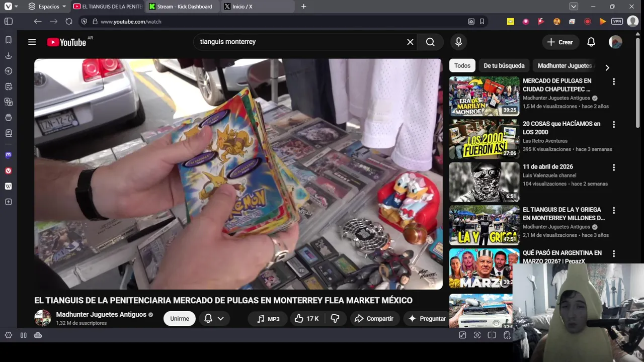Viewport: 644px width, 362px height.
Task: Click the Preguntar button
Action: pos(427,319)
